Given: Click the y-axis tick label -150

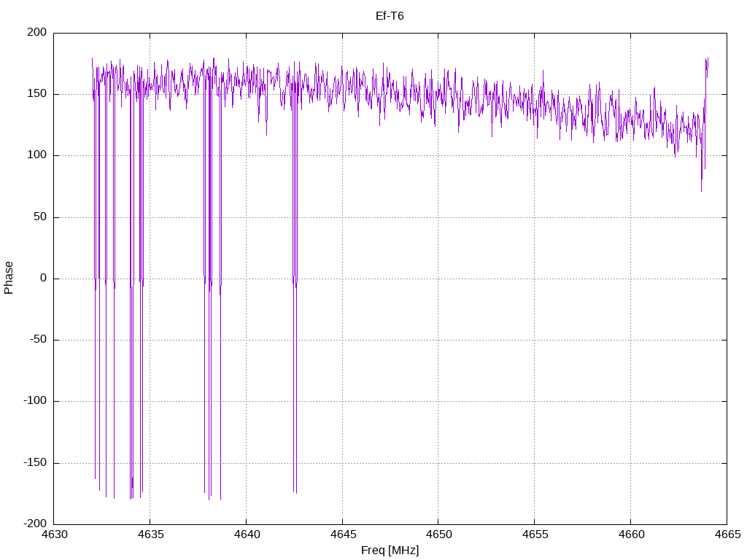Looking at the screenshot, I should point(35,462).
